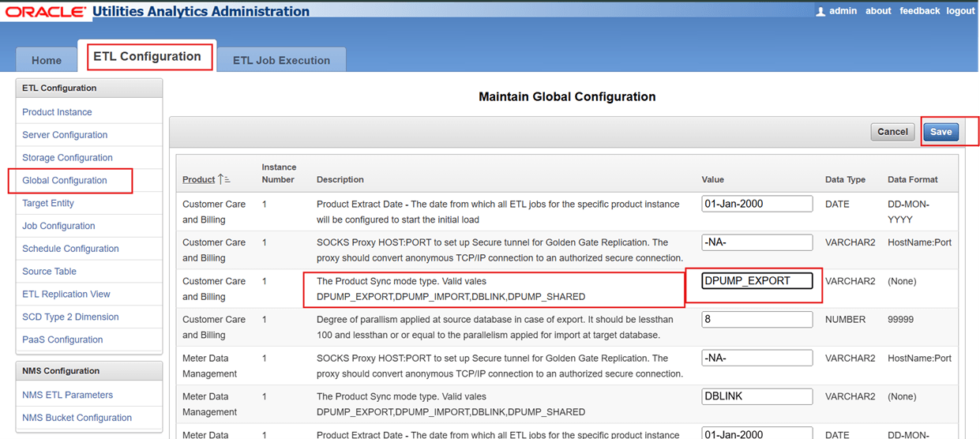Click the DATE data type cell in the Customer Care extract date row
Screen dimensions: 980x439
837,204
